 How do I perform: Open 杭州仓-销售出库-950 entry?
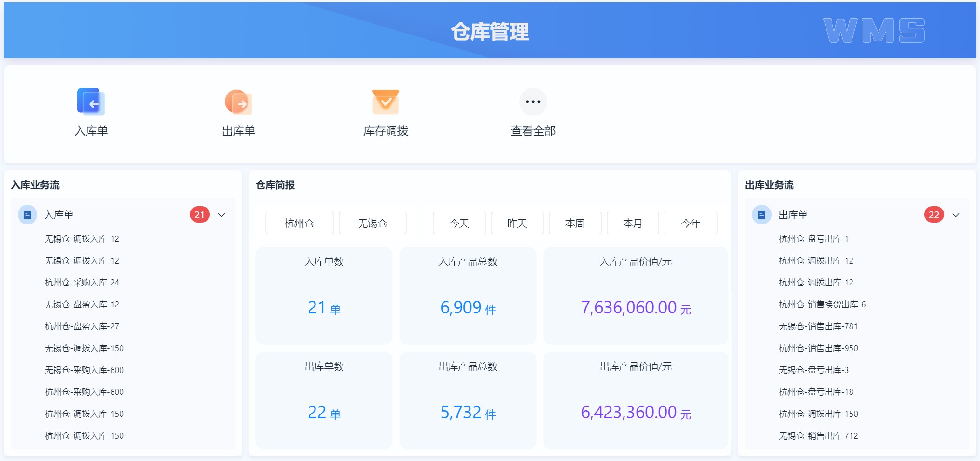(x=819, y=348)
